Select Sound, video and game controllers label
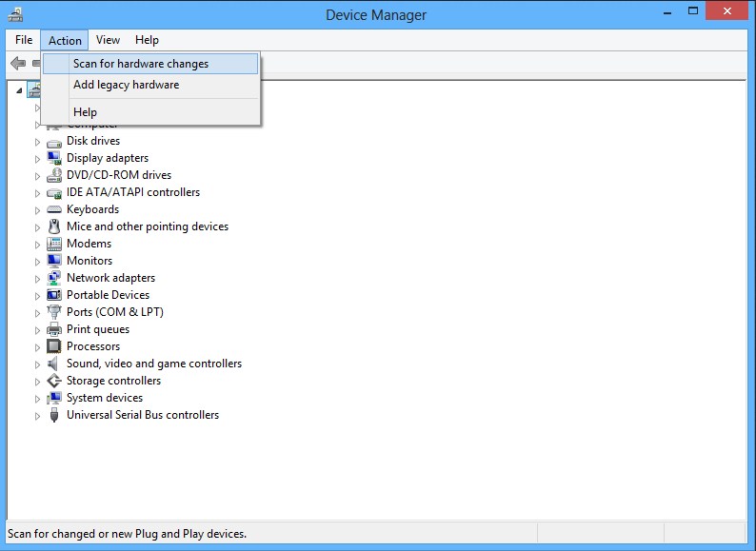Viewport: 756px width, 551px height. coord(154,364)
